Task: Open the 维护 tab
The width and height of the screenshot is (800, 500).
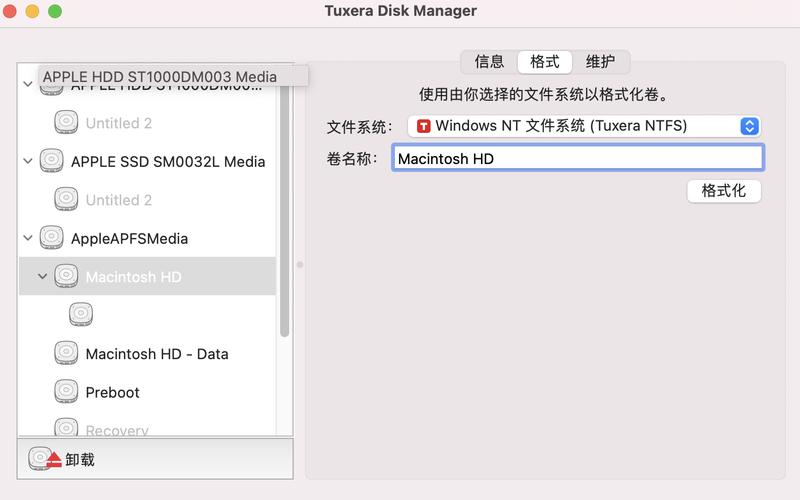Action: (x=600, y=62)
